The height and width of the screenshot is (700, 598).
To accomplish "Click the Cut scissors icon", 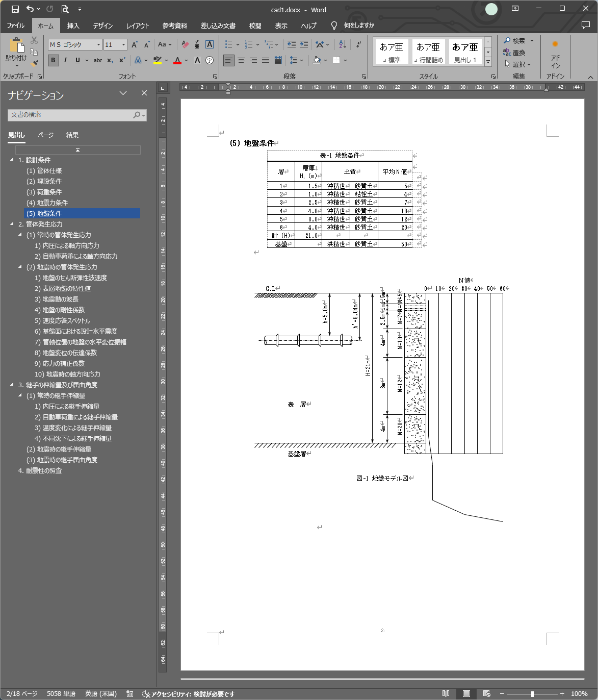I will (x=34, y=40).
